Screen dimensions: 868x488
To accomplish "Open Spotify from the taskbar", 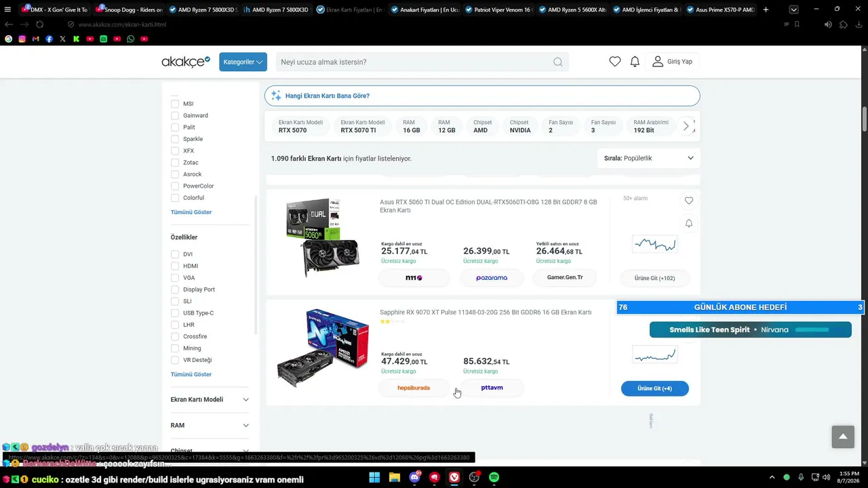I will coord(494,478).
